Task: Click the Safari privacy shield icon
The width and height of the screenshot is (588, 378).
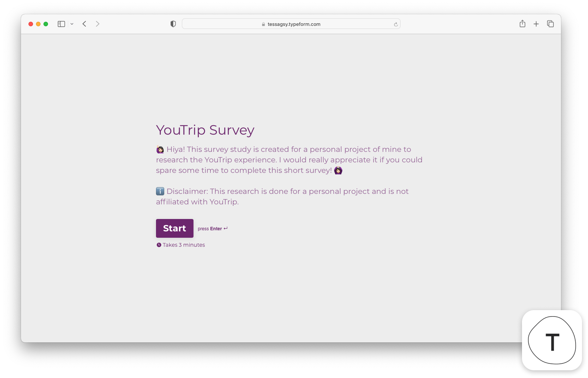Action: click(x=173, y=24)
